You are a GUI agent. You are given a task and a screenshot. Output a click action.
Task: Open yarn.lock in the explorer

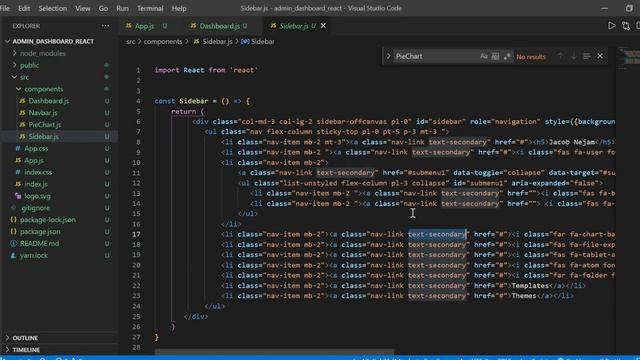[x=33, y=256]
